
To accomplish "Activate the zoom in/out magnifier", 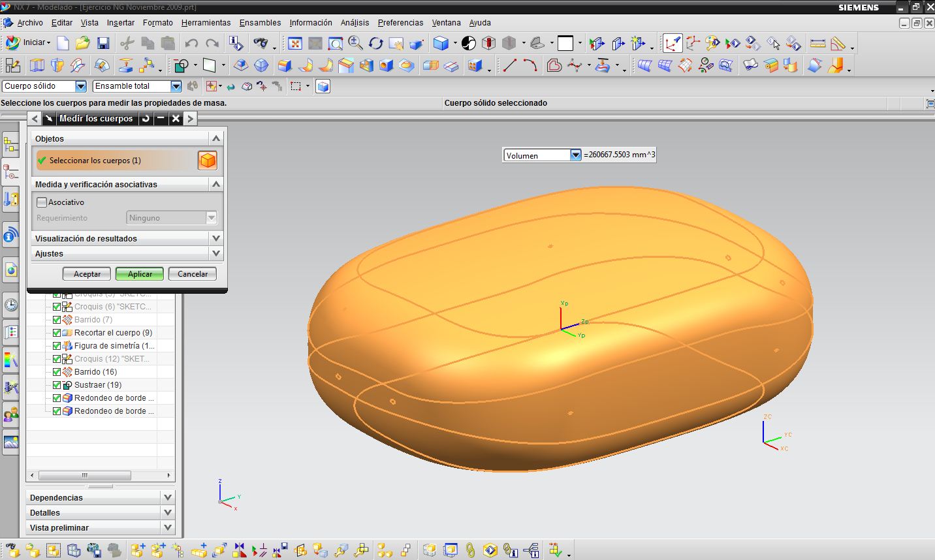I will click(x=355, y=43).
